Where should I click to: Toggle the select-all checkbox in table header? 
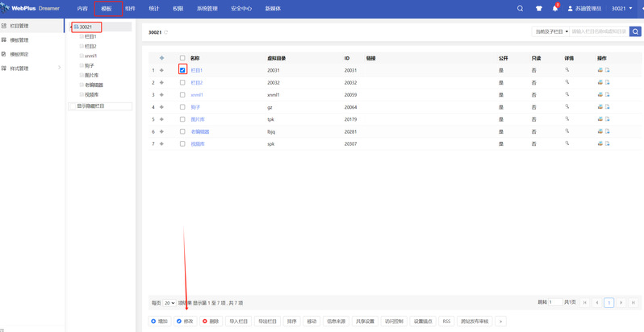[182, 58]
